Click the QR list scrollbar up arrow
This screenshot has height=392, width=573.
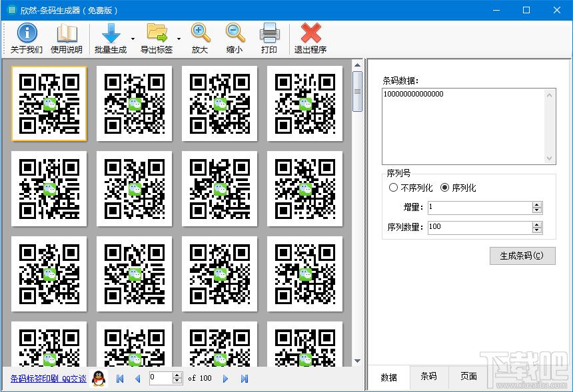[x=357, y=65]
